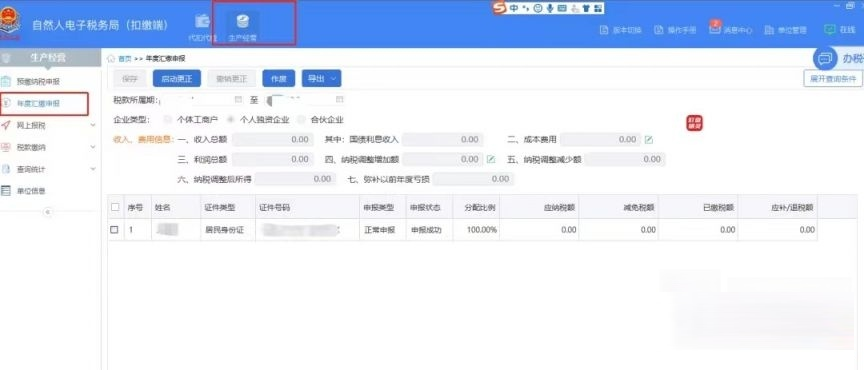Click the 100.00% 分配比例 cell

(476, 230)
